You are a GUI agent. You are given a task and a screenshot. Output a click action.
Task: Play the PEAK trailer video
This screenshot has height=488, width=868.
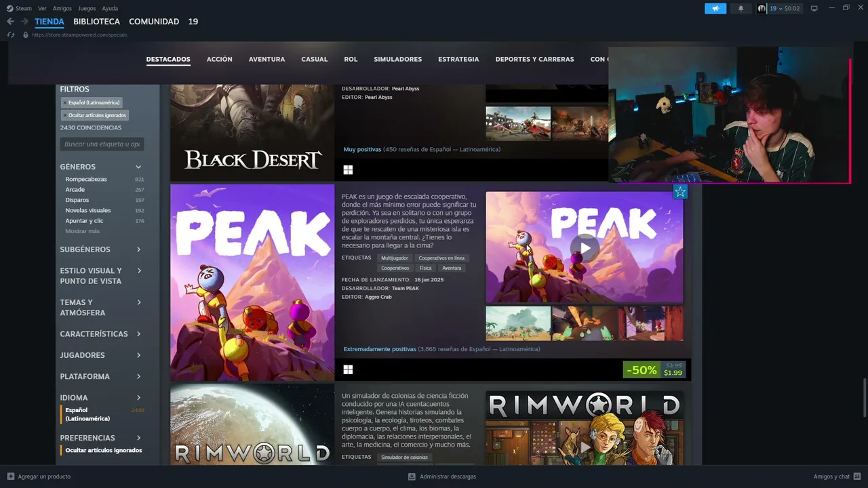coord(584,247)
